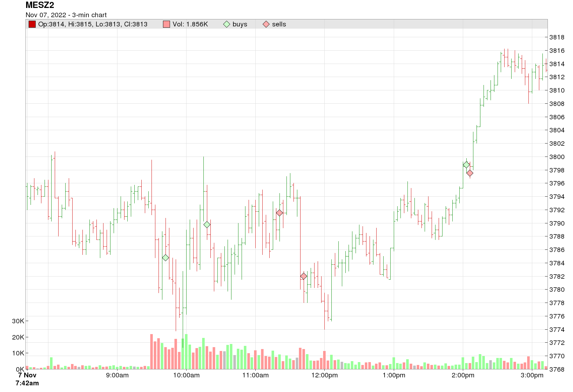Click the 3:00pm time axis label

tap(532, 375)
